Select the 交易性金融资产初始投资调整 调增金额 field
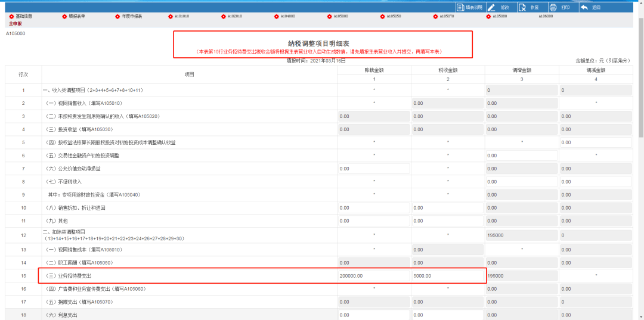Screen dimensions: 644x320 pyautogui.click(x=521, y=156)
